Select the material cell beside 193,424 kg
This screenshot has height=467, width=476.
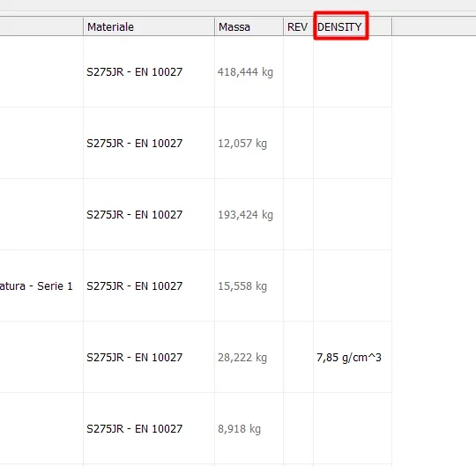(x=149, y=214)
